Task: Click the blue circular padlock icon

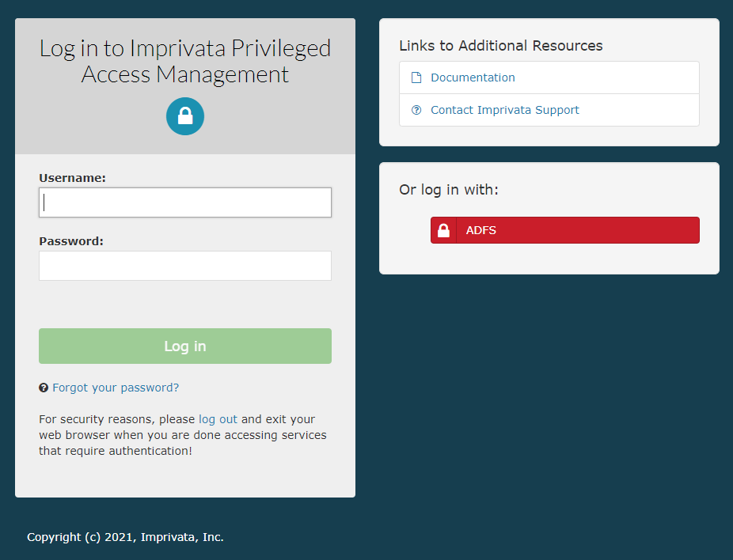Action: (x=184, y=115)
